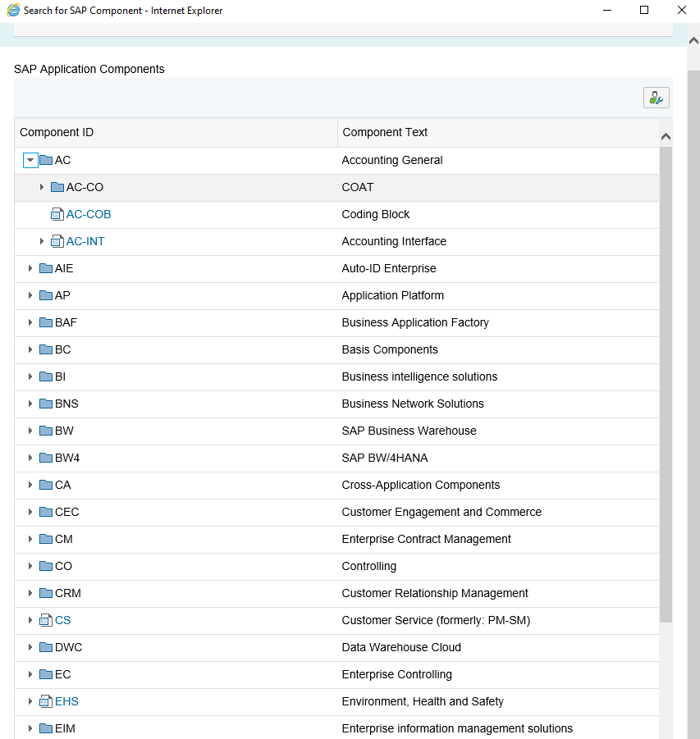
Task: Expand the BW component node
Action: pos(30,431)
